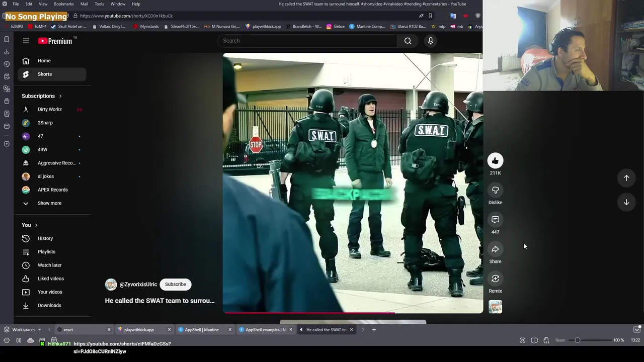Viewport: 644px width, 362px height.
Task: Click the search magnifier button
Action: pyautogui.click(x=408, y=41)
